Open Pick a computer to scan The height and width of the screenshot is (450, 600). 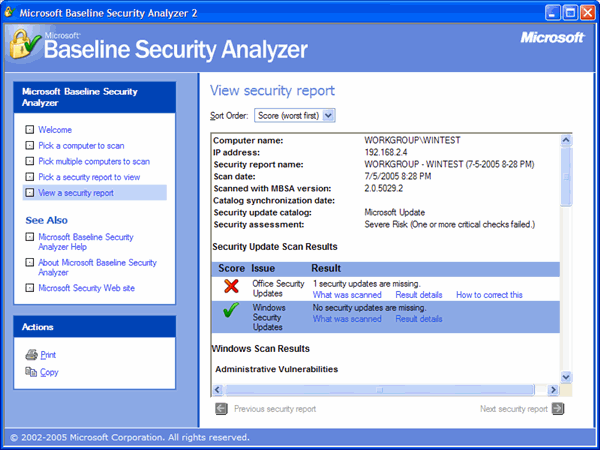coord(81,145)
